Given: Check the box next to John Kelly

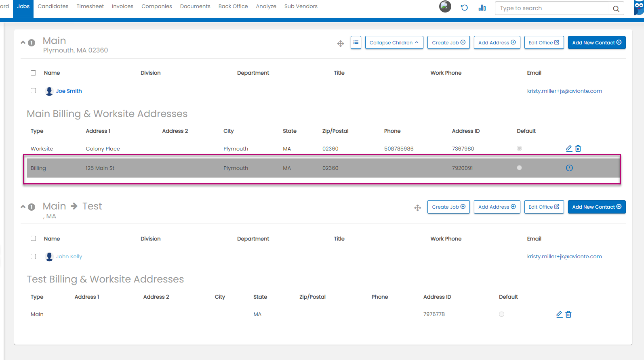Looking at the screenshot, I should [34, 257].
